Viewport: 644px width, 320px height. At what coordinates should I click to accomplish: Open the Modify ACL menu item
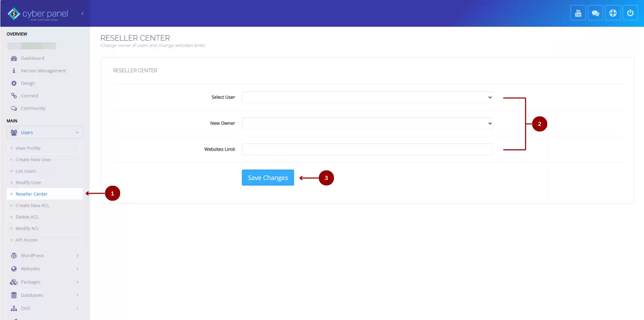point(28,229)
